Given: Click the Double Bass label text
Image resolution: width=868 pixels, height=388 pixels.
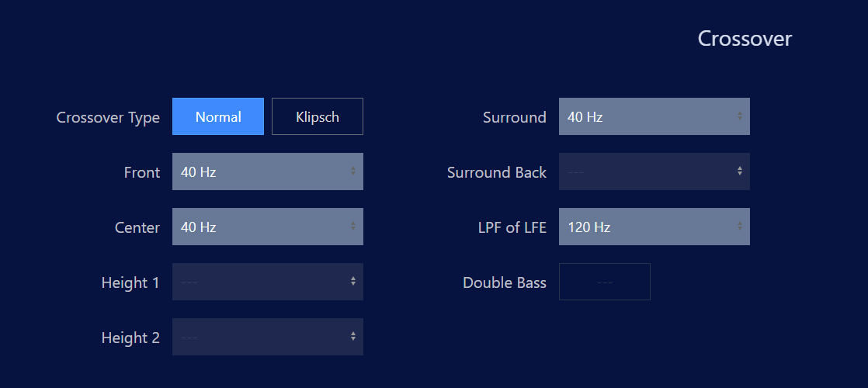Looking at the screenshot, I should click(x=505, y=282).
